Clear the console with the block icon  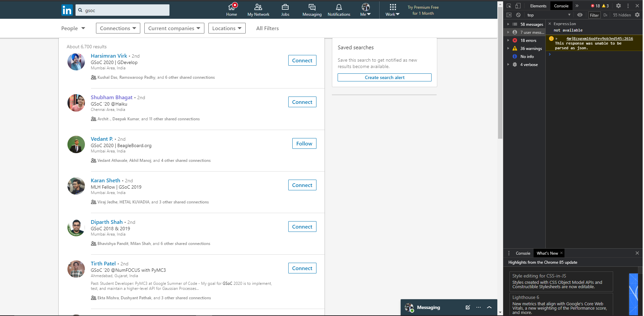518,15
